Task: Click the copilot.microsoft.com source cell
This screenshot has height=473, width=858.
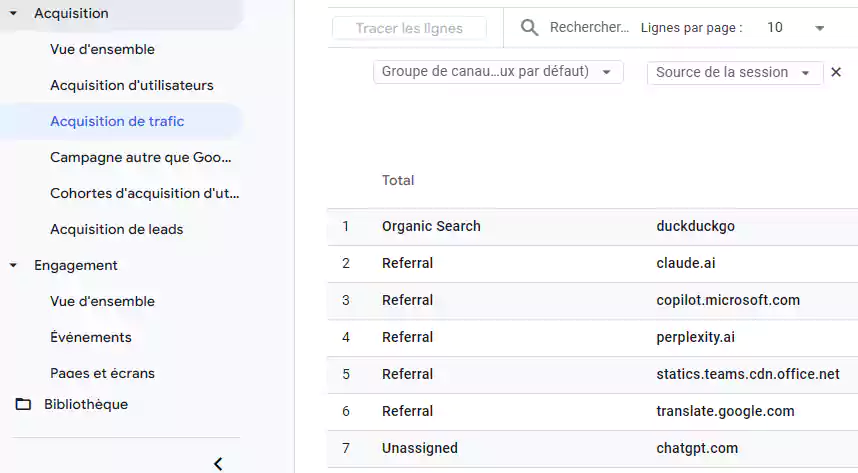Action: click(728, 300)
